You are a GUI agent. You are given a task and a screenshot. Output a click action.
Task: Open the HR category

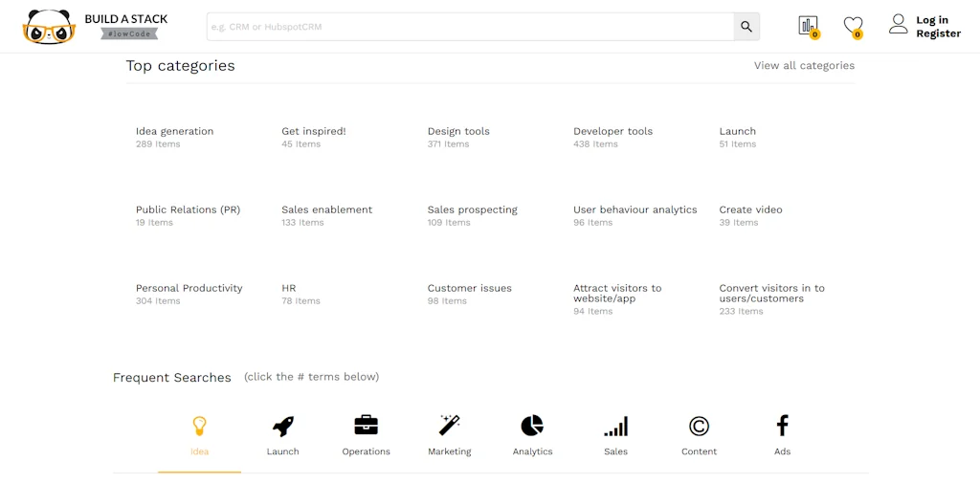tap(289, 289)
